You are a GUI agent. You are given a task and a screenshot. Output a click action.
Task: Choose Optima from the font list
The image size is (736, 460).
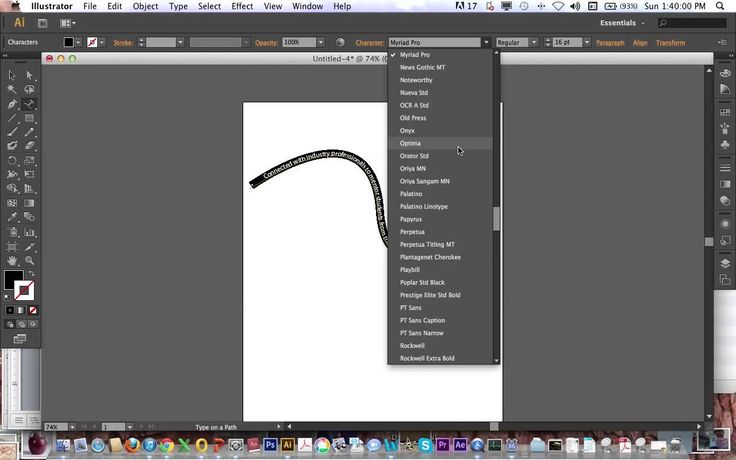point(410,143)
